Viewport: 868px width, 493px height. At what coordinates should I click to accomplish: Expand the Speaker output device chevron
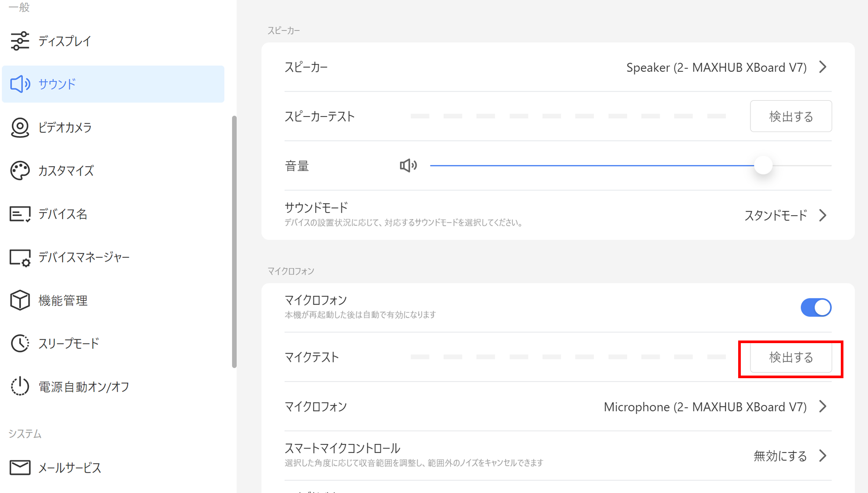tap(823, 67)
